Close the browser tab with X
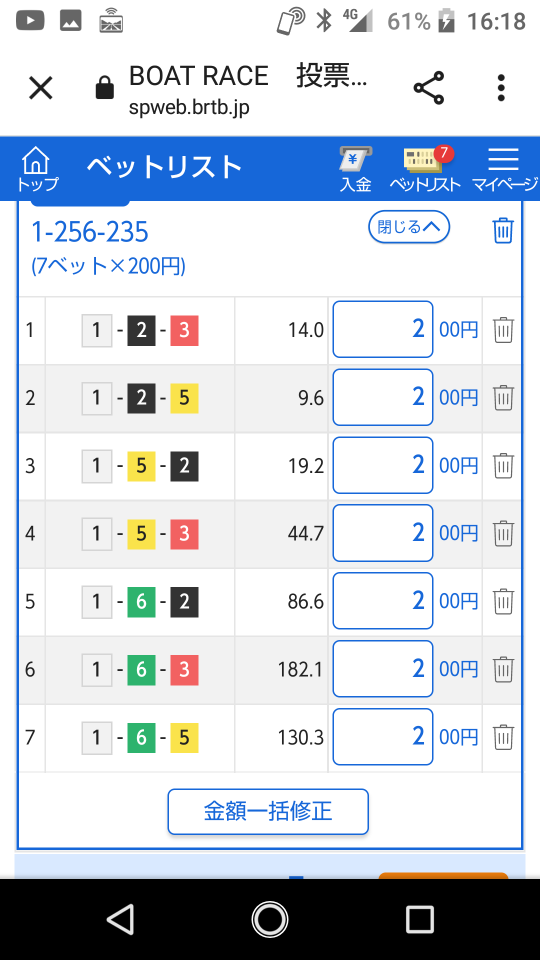The width and height of the screenshot is (540, 960). pyautogui.click(x=41, y=89)
